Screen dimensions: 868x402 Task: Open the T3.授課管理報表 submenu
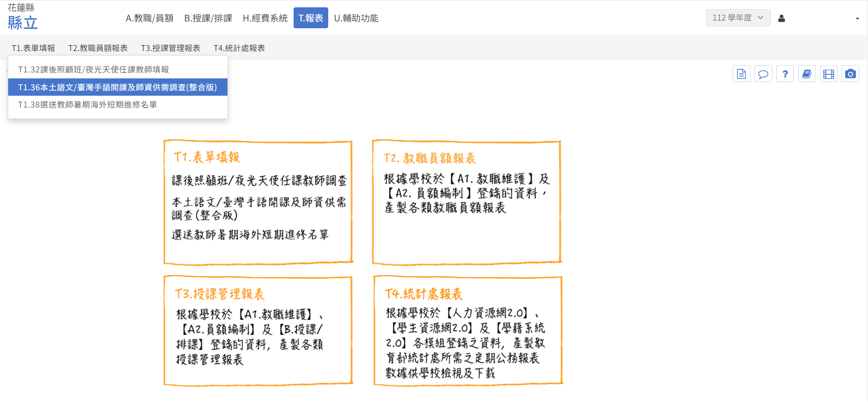pyautogui.click(x=170, y=48)
